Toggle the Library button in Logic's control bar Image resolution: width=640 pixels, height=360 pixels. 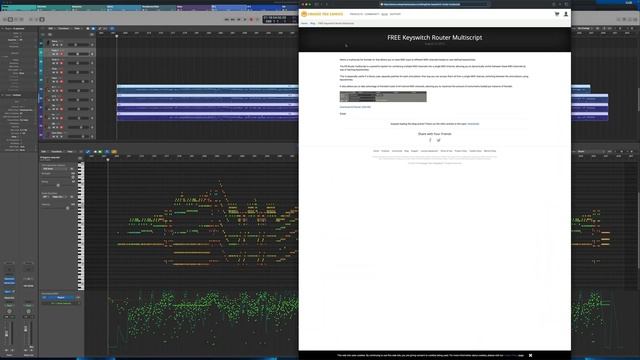pyautogui.click(x=4, y=19)
